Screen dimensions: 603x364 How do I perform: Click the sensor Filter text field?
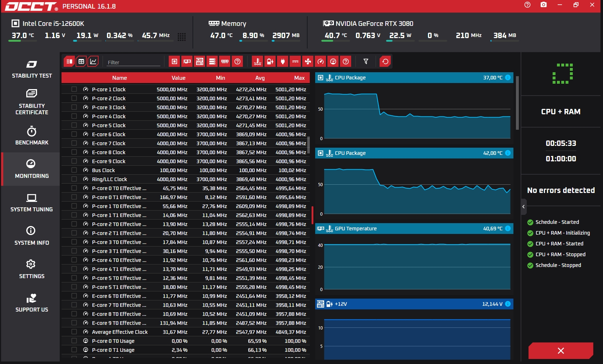coord(133,62)
